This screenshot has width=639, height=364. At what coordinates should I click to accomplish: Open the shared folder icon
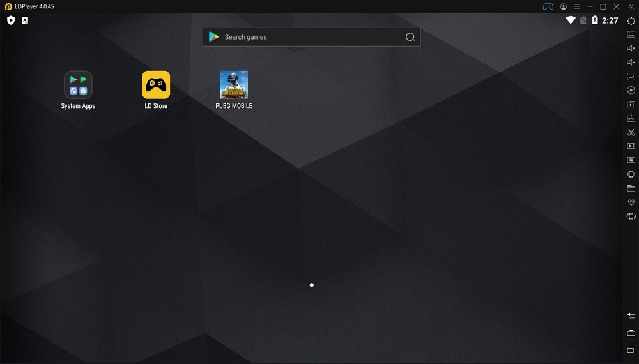(631, 188)
